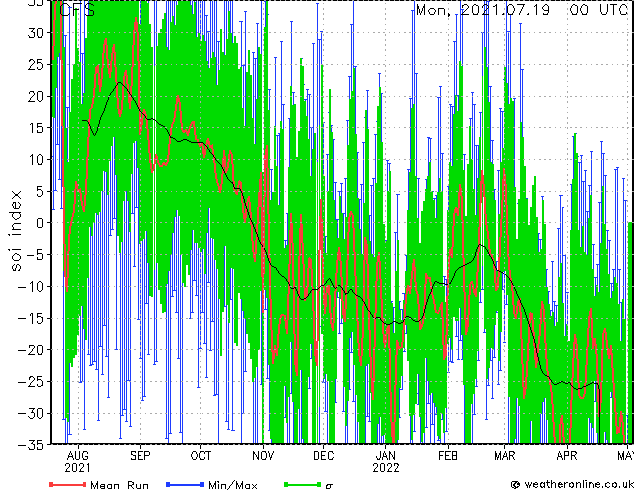Click the y-axis value 0

pyautogui.click(x=39, y=223)
